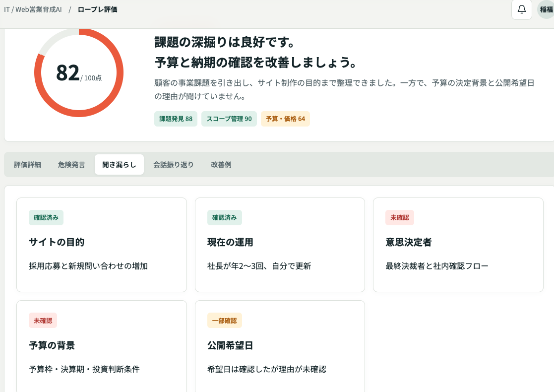Click the 予算・価格 64 score tag
Screen dimensions: 554x392
[285, 119]
